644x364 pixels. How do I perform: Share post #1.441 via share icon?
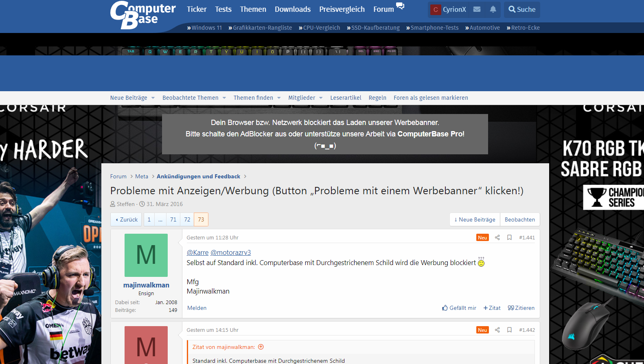pyautogui.click(x=497, y=237)
